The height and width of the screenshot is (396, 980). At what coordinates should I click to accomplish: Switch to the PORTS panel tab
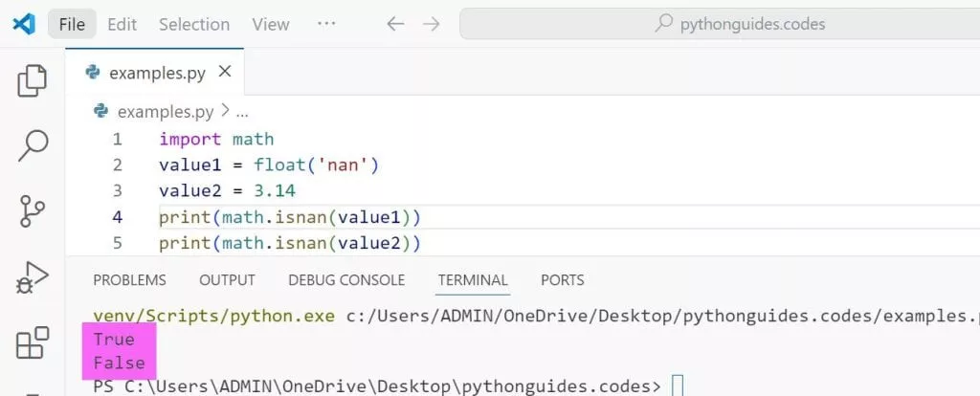[x=562, y=280]
